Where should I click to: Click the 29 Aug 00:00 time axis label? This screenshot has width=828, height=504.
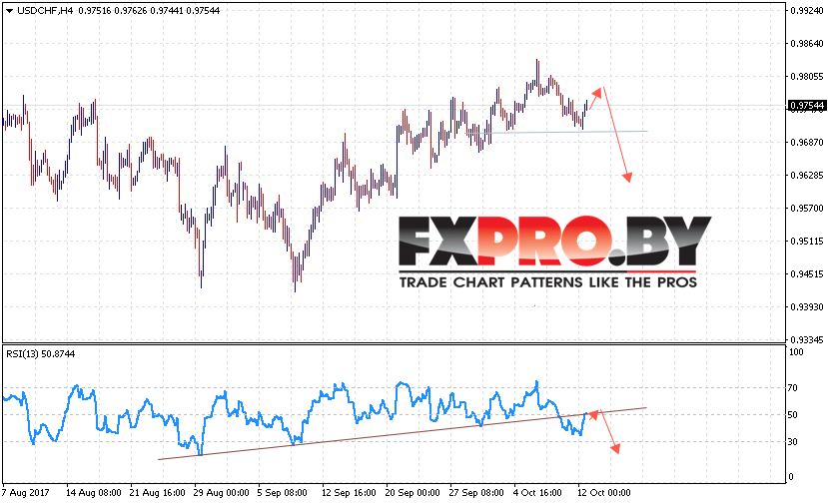[x=221, y=493]
